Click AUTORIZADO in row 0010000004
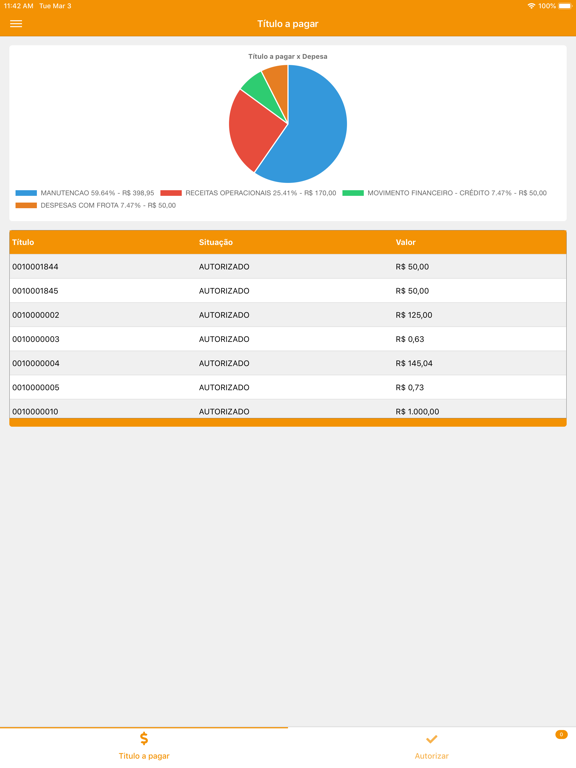The width and height of the screenshot is (576, 768). click(x=224, y=363)
